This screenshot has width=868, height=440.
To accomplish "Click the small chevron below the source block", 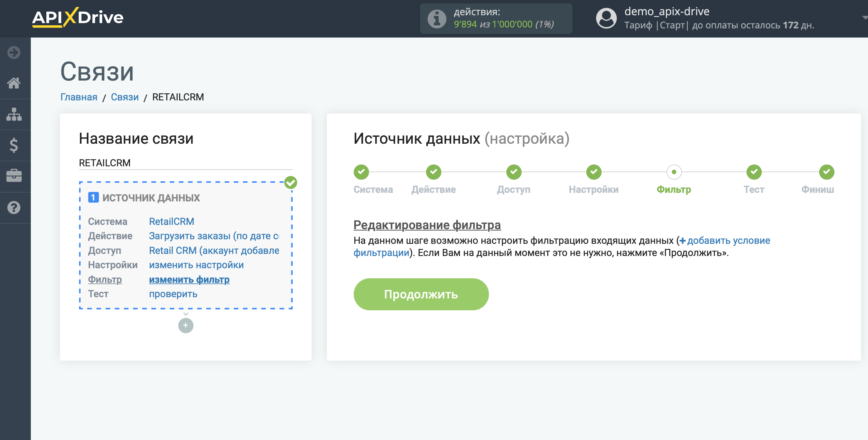I will [x=186, y=314].
